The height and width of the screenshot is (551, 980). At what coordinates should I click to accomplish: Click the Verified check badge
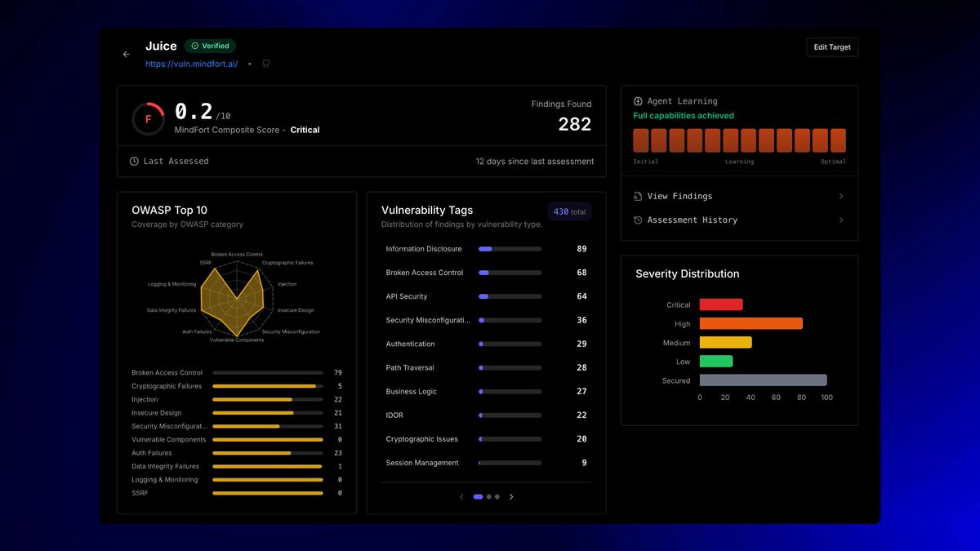(x=210, y=46)
